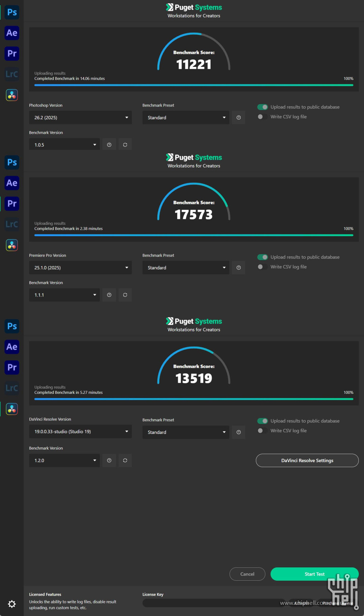Switch to Premiere Pro tab in middle sidebar

click(12, 204)
